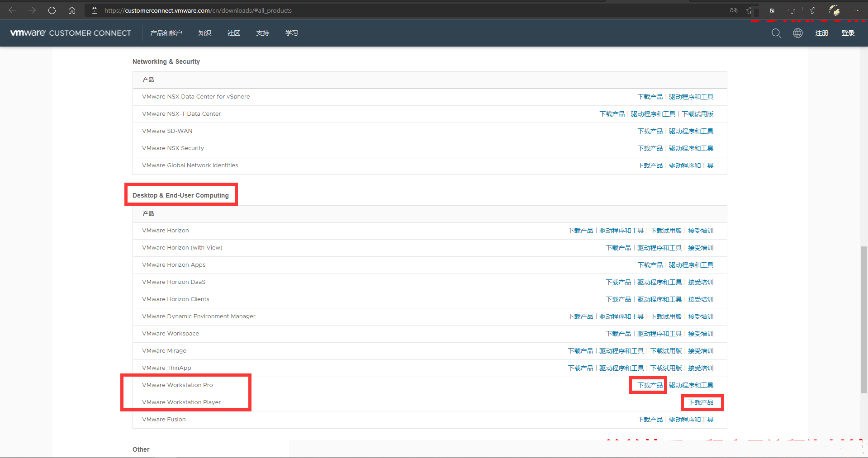The height and width of the screenshot is (458, 868).
Task: Click 接受培训 for VMware Workspace
Action: [701, 334]
